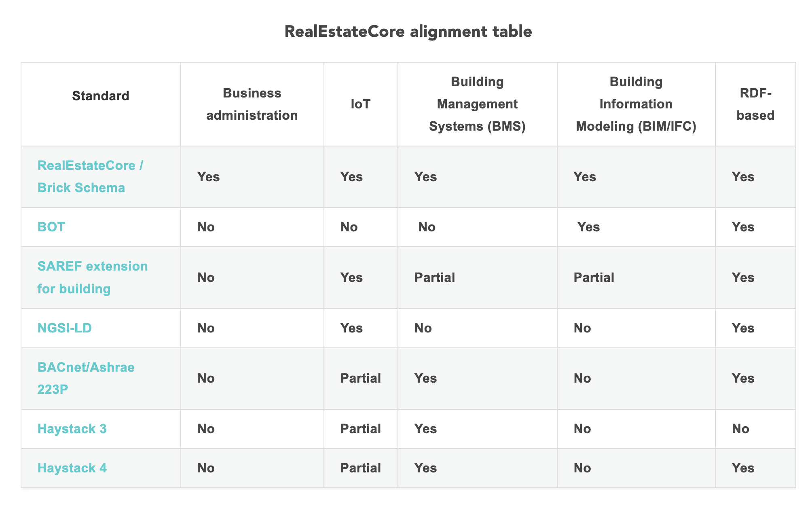Click the IoT column header
Screen dimensions: 812x508
pos(360,104)
